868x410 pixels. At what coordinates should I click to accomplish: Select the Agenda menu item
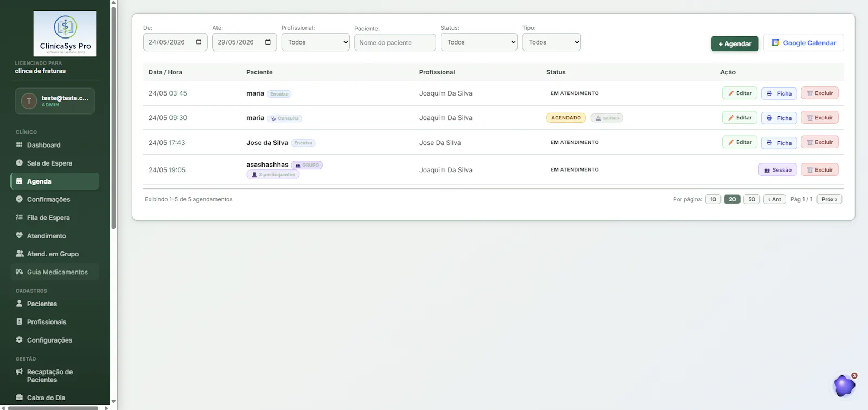tap(55, 181)
